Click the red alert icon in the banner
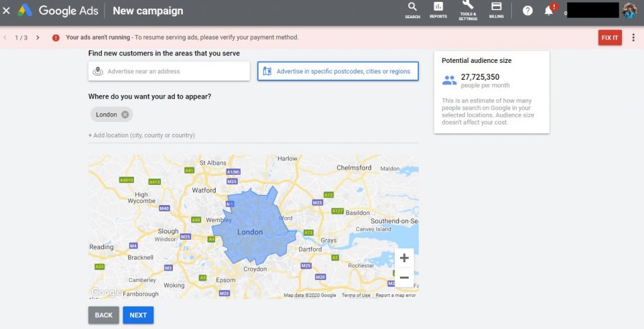The height and width of the screenshot is (329, 644). coord(56,38)
